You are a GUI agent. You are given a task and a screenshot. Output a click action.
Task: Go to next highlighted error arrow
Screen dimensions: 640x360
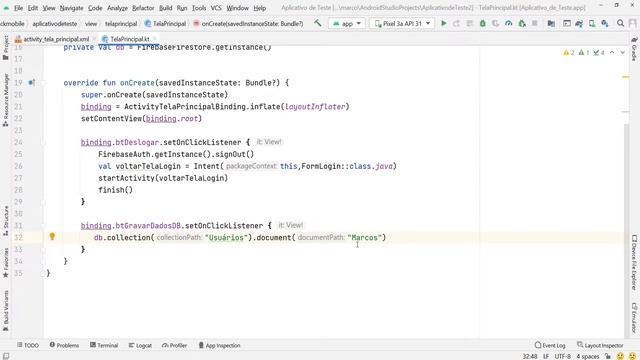coord(622,53)
